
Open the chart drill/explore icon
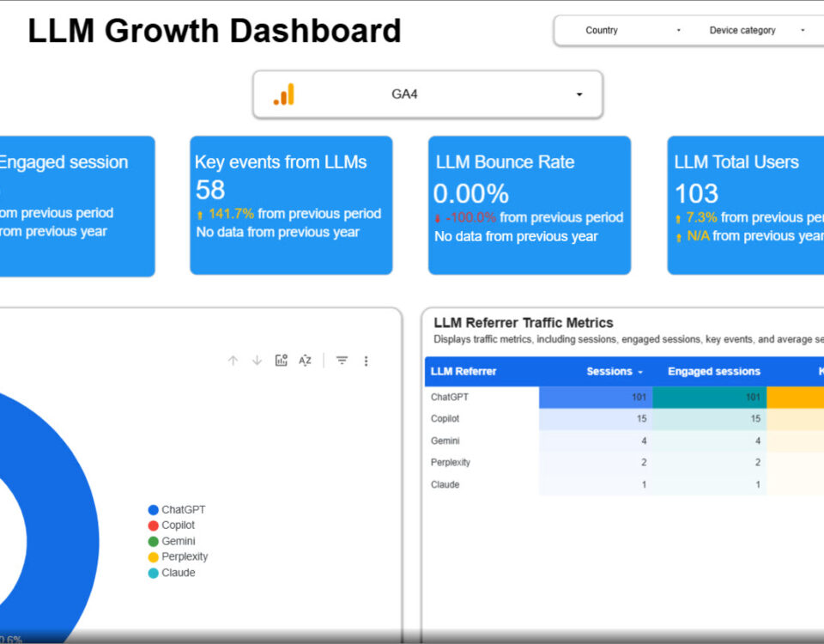click(x=282, y=361)
